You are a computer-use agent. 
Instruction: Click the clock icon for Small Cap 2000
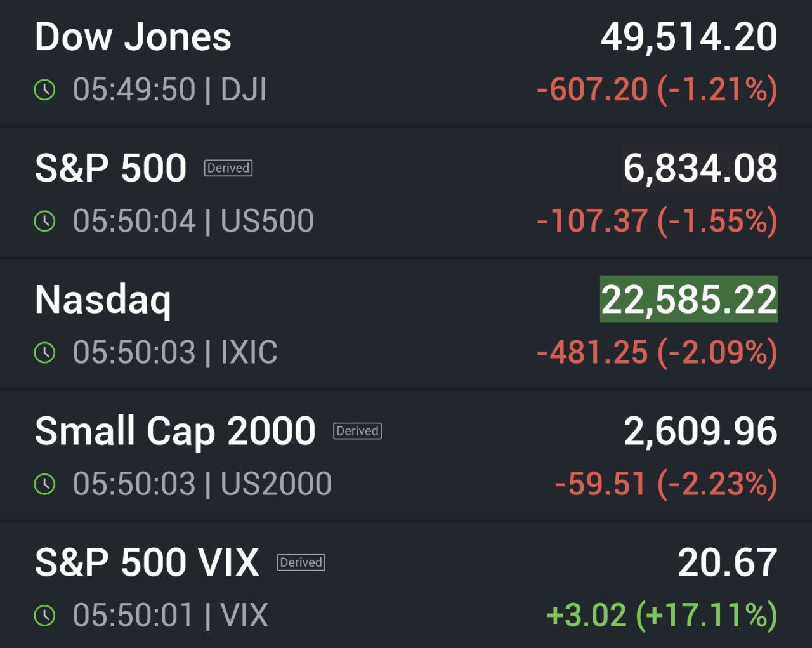pos(44,483)
